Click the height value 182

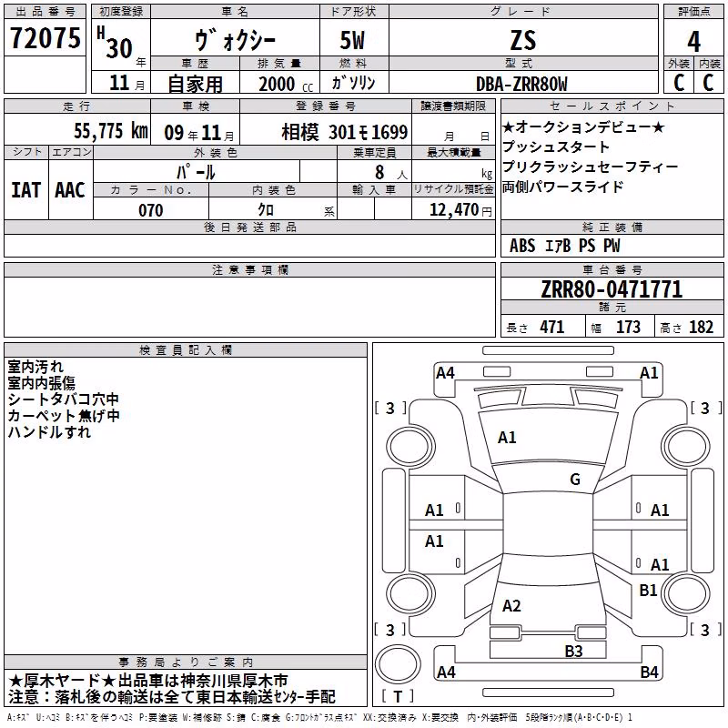pos(701,328)
